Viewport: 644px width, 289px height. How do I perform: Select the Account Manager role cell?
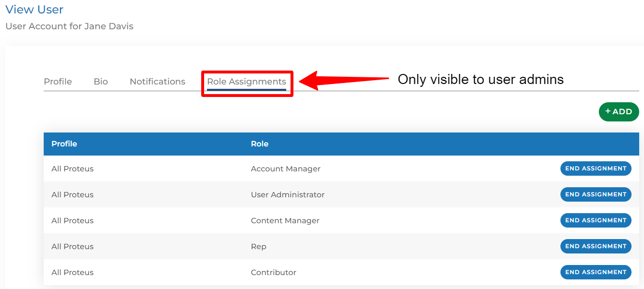coord(285,169)
